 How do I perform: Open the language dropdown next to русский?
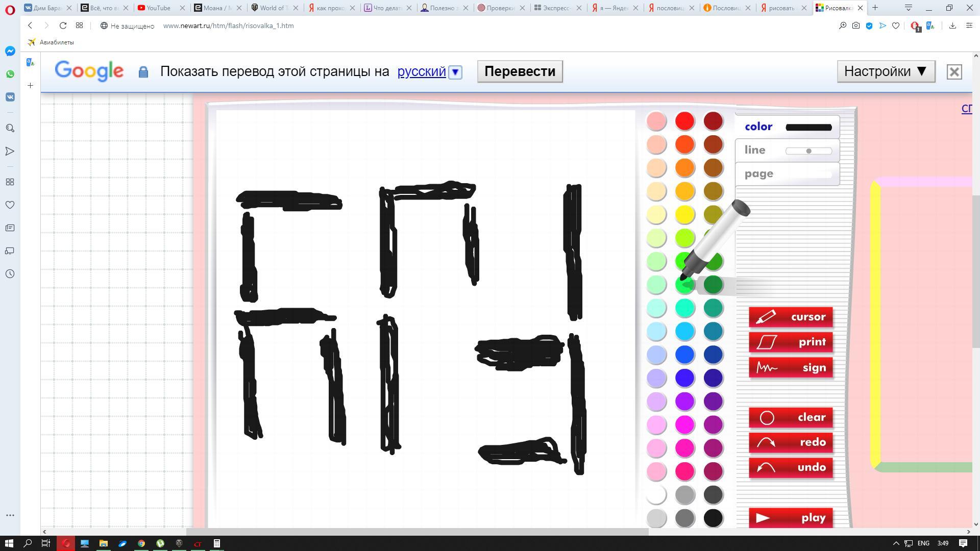[x=455, y=72]
